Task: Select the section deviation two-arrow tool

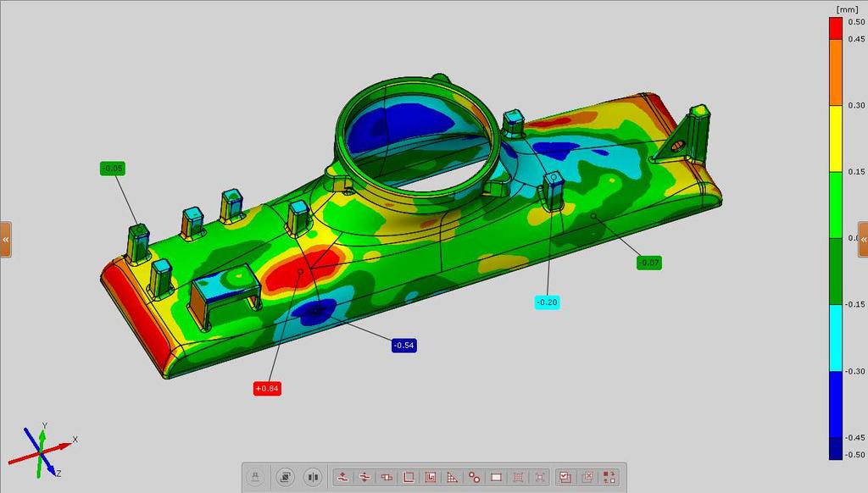Action: point(364,476)
